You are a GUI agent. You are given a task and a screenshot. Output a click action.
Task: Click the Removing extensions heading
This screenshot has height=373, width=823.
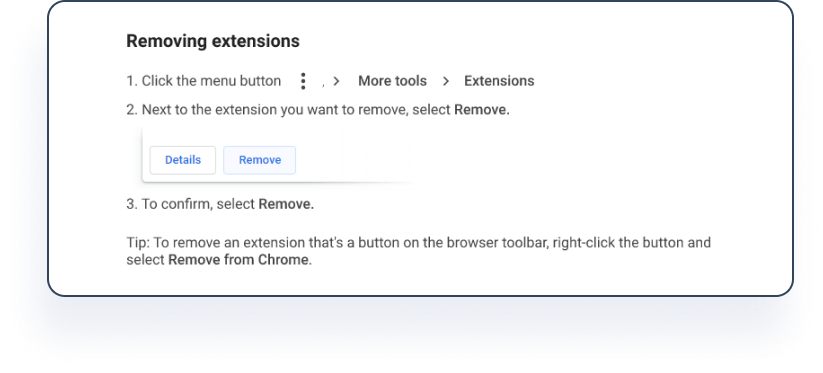(x=213, y=41)
